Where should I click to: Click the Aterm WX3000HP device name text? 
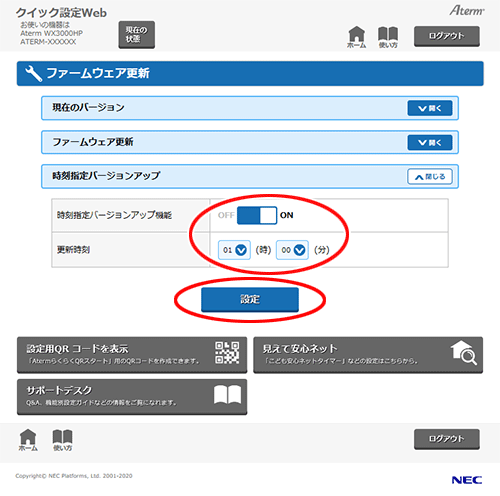[x=51, y=33]
